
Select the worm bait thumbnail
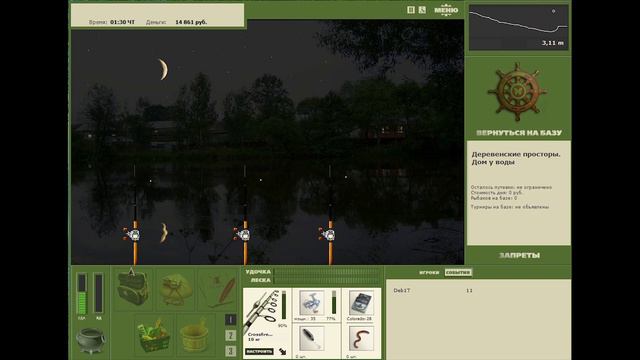pos(361,338)
